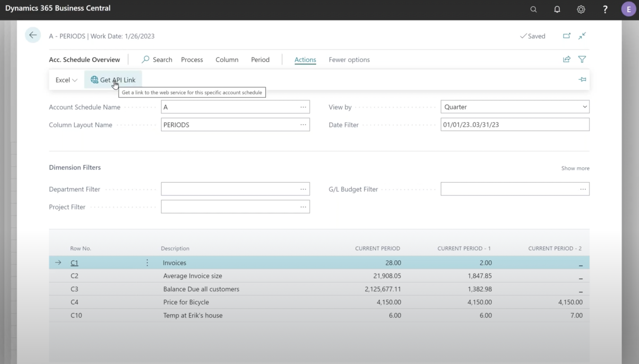
Task: Open Account Schedule Name lookup ellipsis
Action: tap(303, 107)
